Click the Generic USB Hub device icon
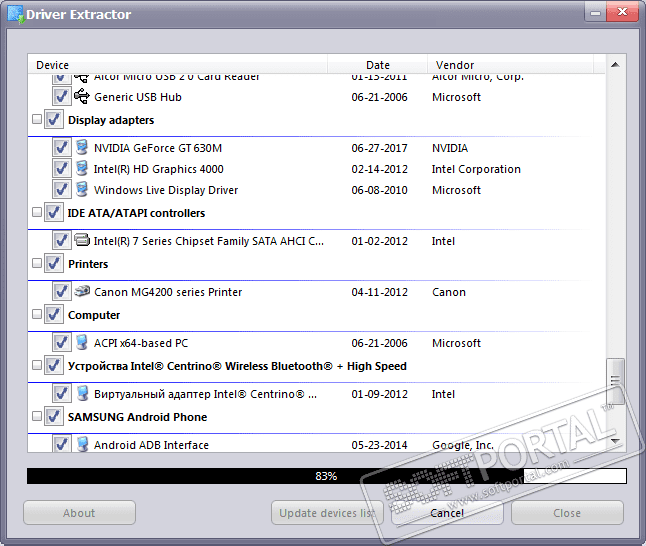The width and height of the screenshot is (646, 546). [x=82, y=96]
